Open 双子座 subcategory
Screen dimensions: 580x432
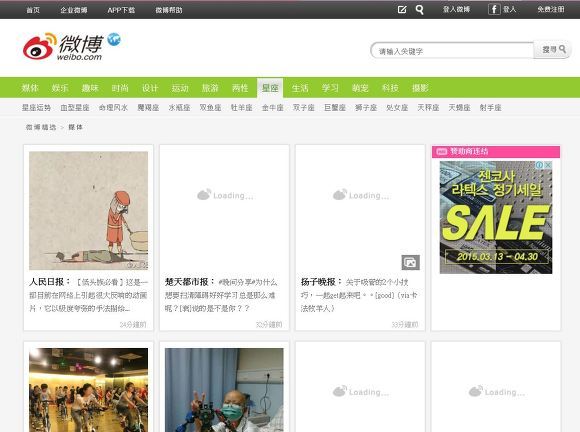(x=304, y=108)
